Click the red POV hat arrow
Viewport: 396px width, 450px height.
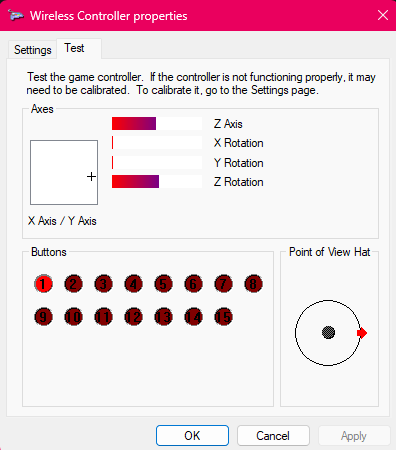tap(362, 333)
